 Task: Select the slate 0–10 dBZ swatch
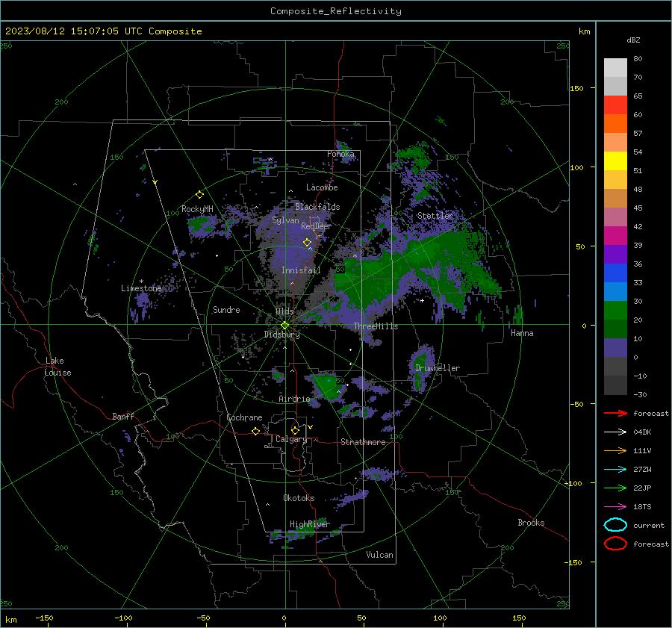615,348
